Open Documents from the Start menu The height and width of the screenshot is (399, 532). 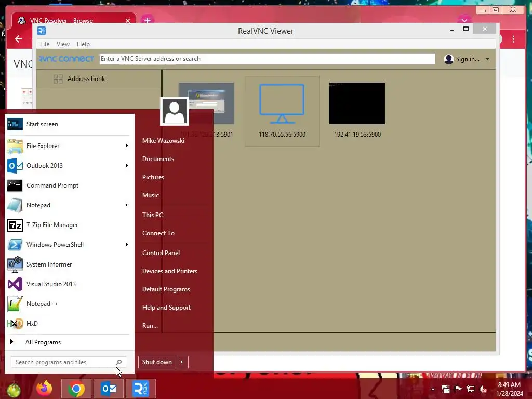tap(158, 159)
